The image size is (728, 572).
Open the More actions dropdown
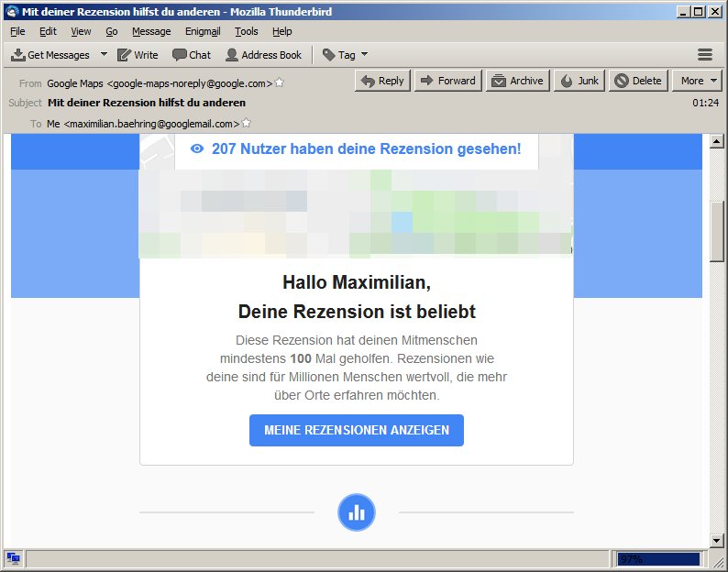pyautogui.click(x=697, y=81)
